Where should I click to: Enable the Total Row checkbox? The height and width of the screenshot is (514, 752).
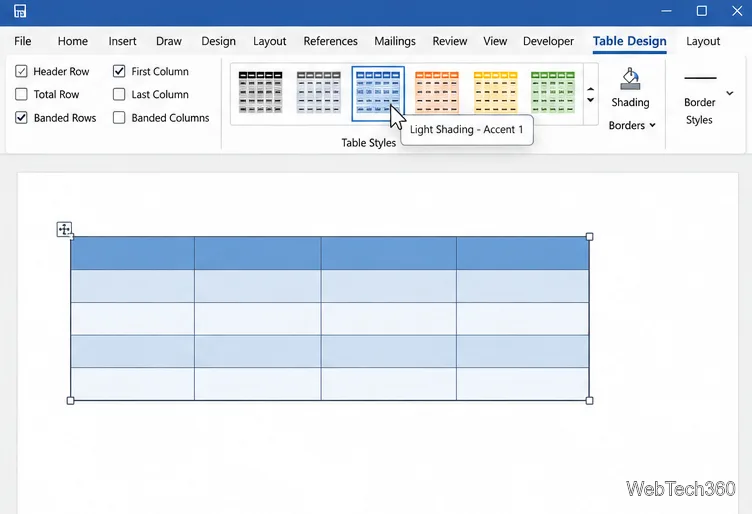[21, 94]
